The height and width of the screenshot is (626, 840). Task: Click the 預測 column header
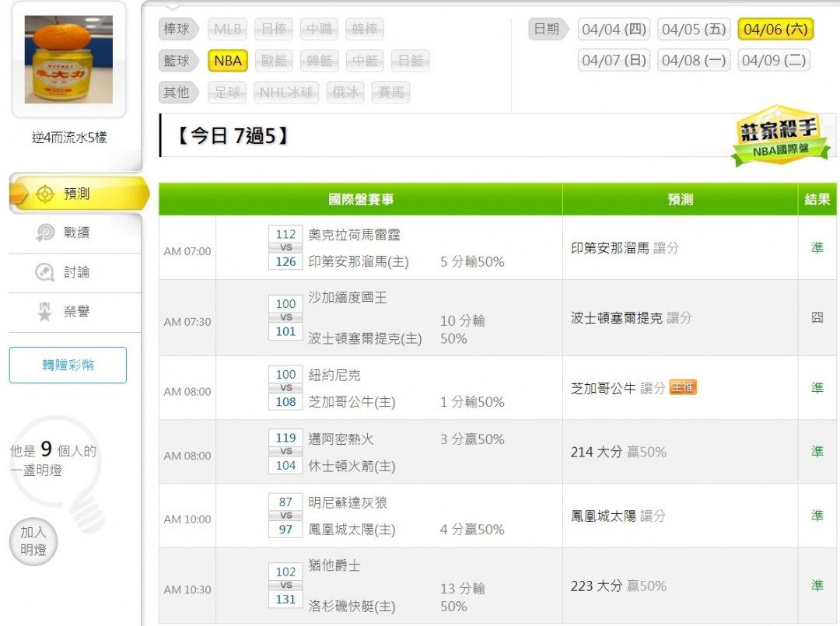click(681, 199)
